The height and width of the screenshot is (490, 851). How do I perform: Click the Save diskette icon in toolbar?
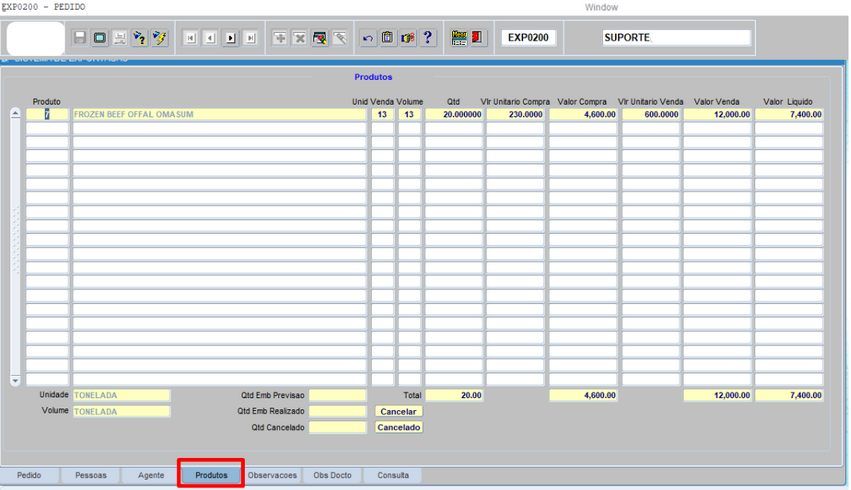(x=80, y=38)
